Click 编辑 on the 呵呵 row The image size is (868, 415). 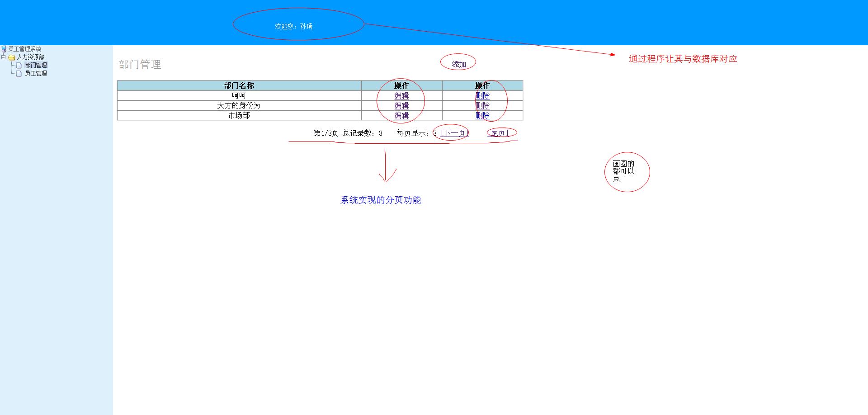click(x=401, y=95)
